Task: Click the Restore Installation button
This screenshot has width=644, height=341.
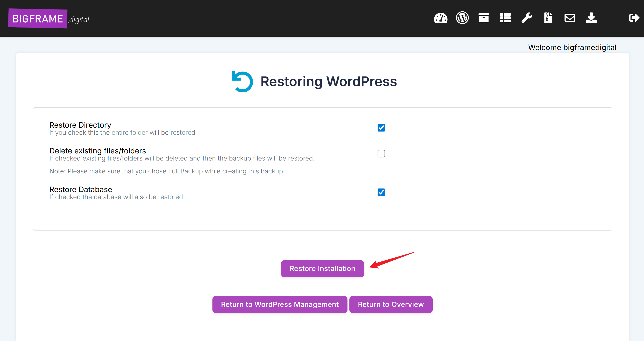Action: click(x=322, y=269)
